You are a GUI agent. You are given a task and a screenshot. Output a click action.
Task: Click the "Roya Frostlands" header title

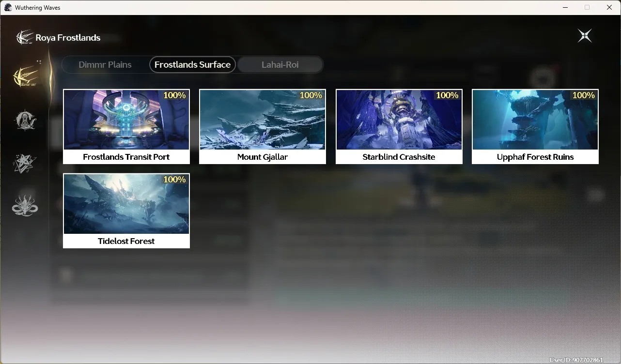click(x=68, y=38)
